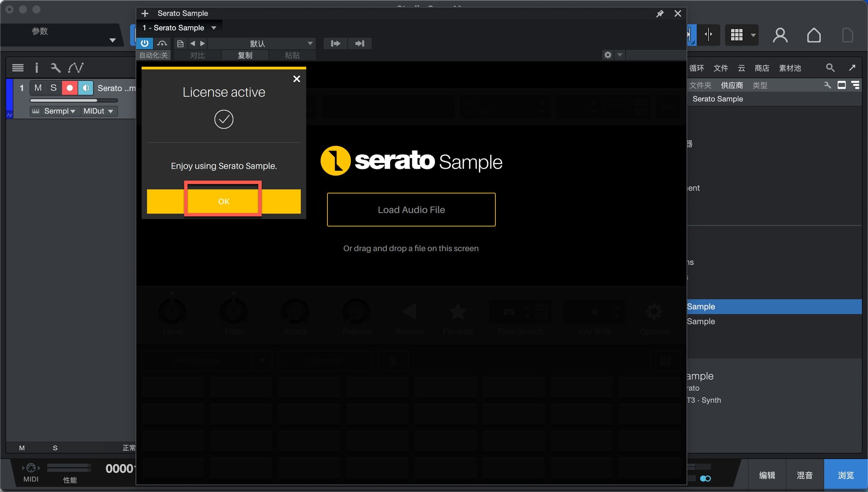Adjust track 1 volume slider

coord(74,100)
